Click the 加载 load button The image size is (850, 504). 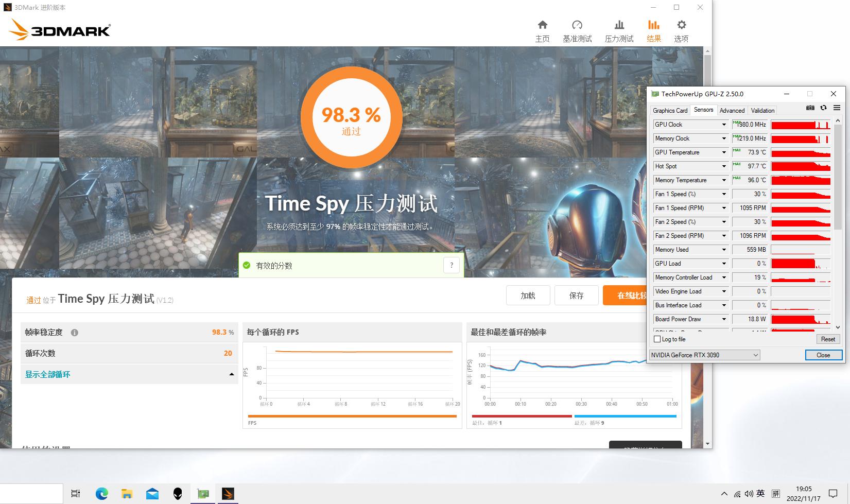tap(528, 296)
